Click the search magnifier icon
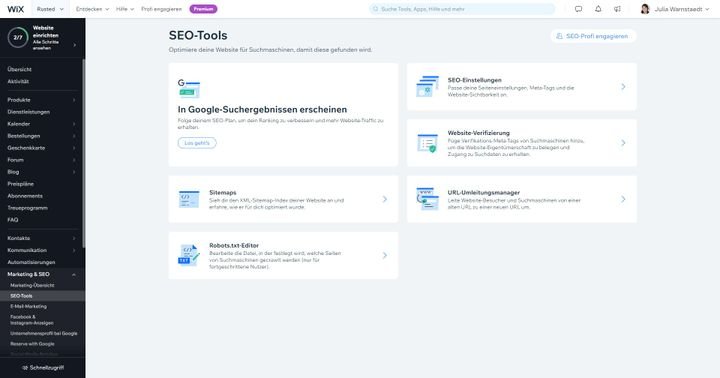The image size is (720, 378). (376, 9)
